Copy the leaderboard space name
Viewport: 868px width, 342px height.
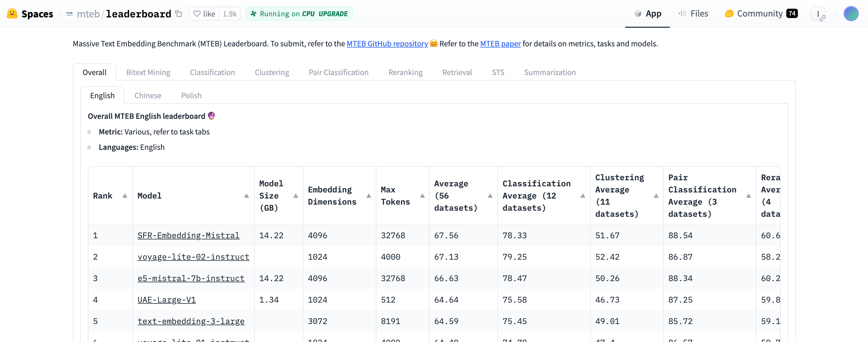[178, 14]
